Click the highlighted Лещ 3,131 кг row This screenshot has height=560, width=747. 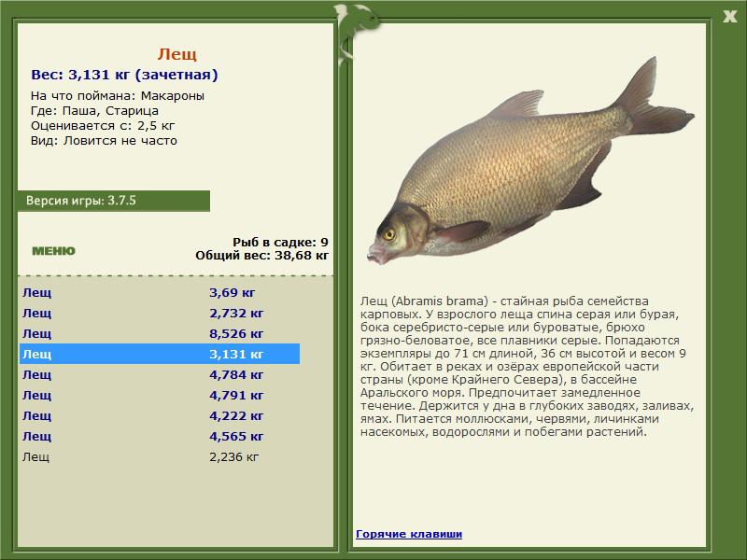[x=160, y=354]
